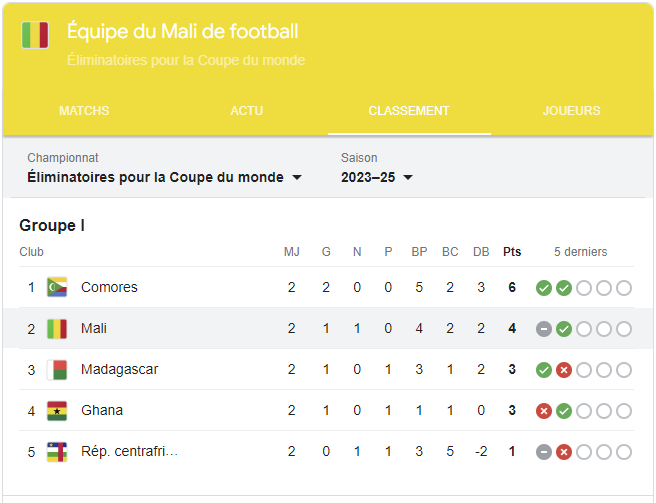Click Rép. centrafricaine's grey draw icon
656x503 pixels.
pyautogui.click(x=543, y=452)
